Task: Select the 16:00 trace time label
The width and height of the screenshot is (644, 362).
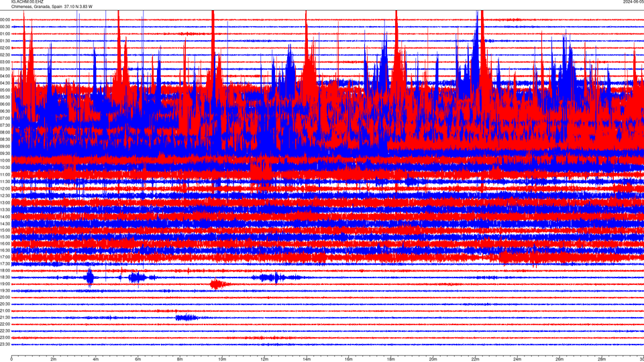Action: [5, 243]
